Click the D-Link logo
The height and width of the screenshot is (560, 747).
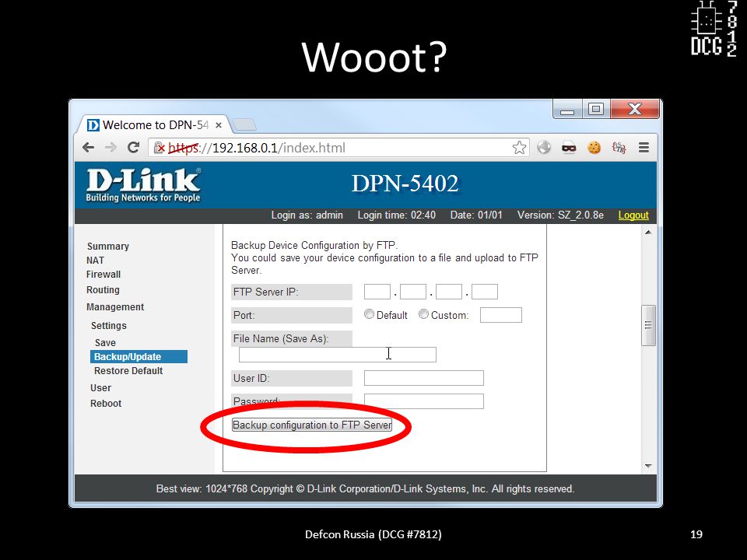click(143, 185)
